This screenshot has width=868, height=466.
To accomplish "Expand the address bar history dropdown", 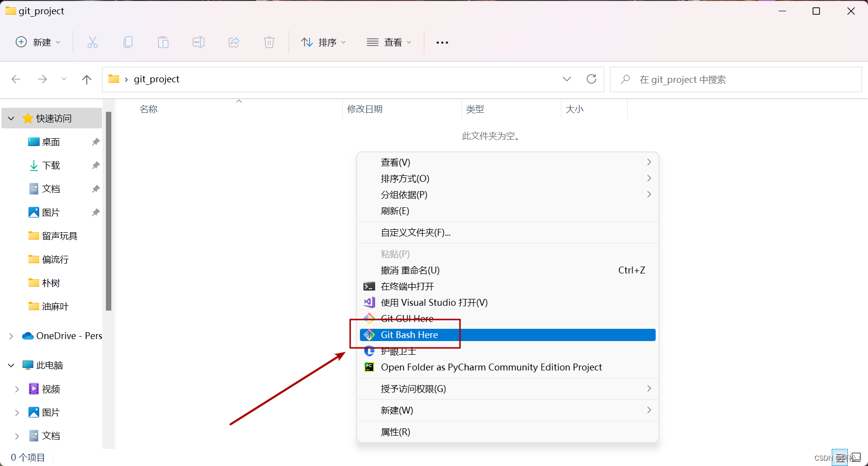I will [x=567, y=79].
